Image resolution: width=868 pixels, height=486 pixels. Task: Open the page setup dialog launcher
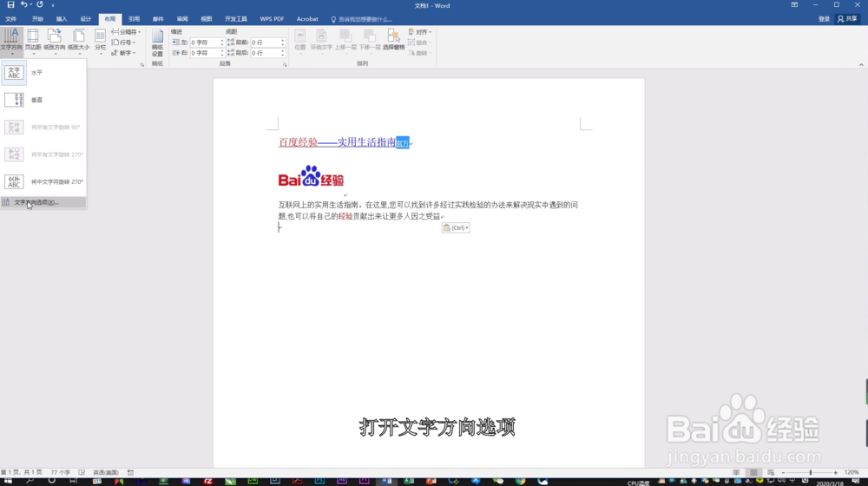coord(142,65)
